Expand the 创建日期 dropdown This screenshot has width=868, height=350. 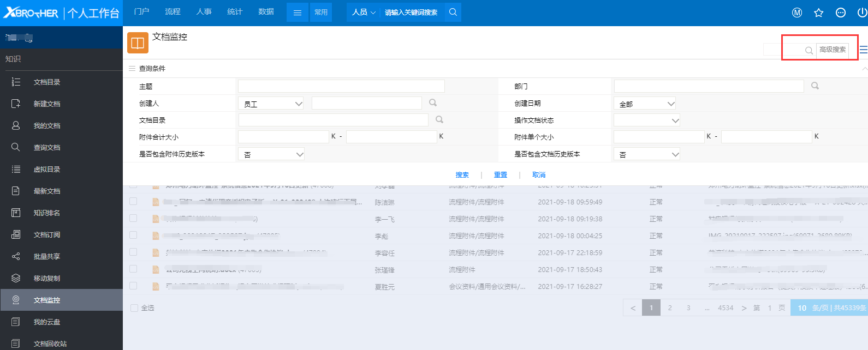coord(645,104)
